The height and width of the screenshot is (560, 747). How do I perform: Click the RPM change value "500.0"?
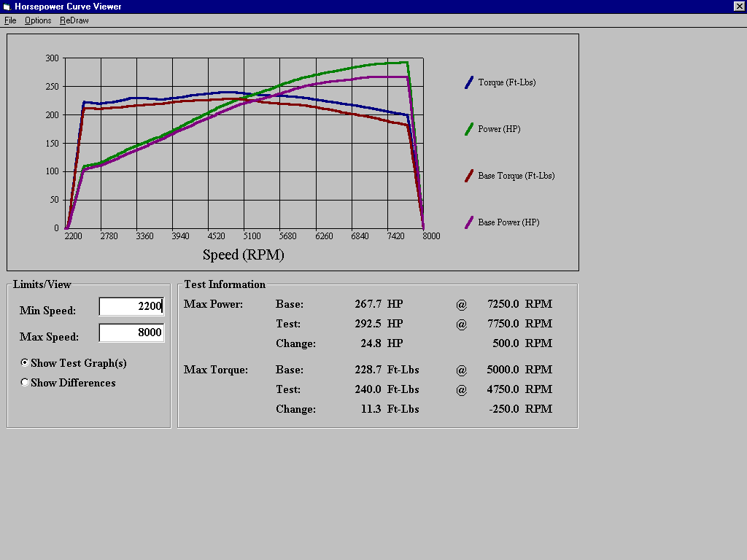(506, 343)
